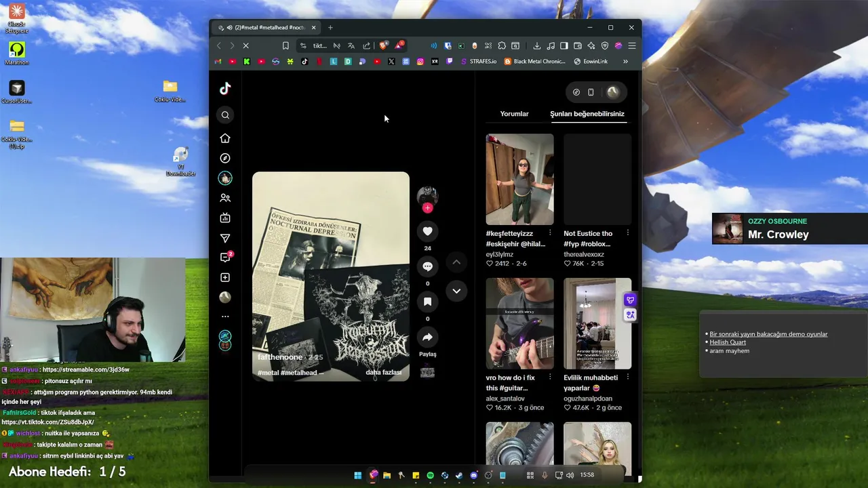Show more bookmarks chevron
The width and height of the screenshot is (868, 488).
tap(625, 61)
